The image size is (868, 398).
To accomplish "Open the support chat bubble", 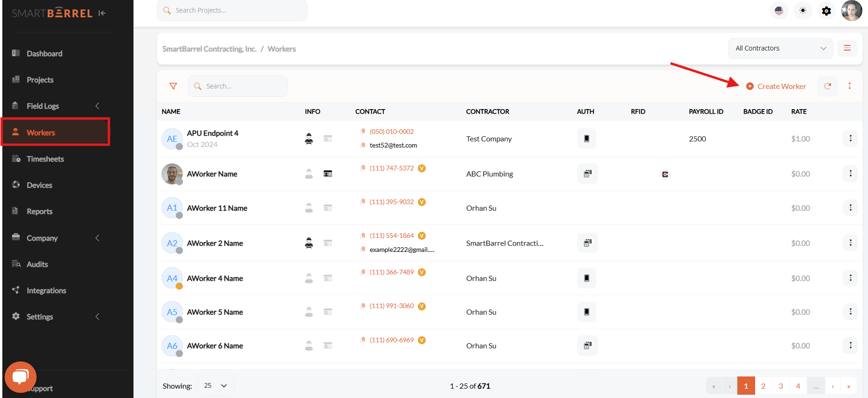I will point(21,377).
